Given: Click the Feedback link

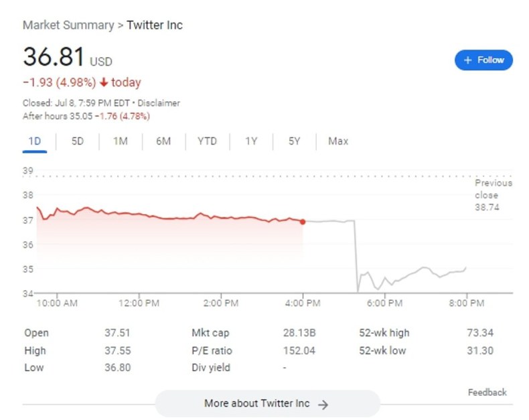Looking at the screenshot, I should click(x=487, y=393).
